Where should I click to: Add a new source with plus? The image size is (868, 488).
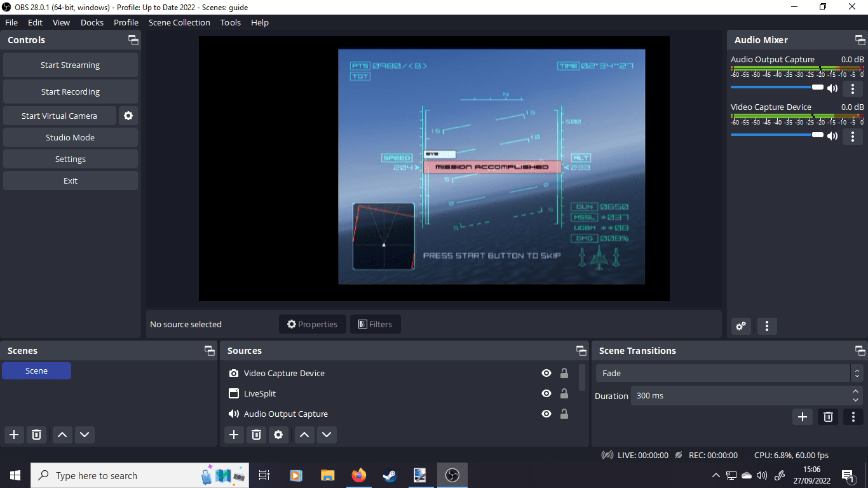[234, 435]
